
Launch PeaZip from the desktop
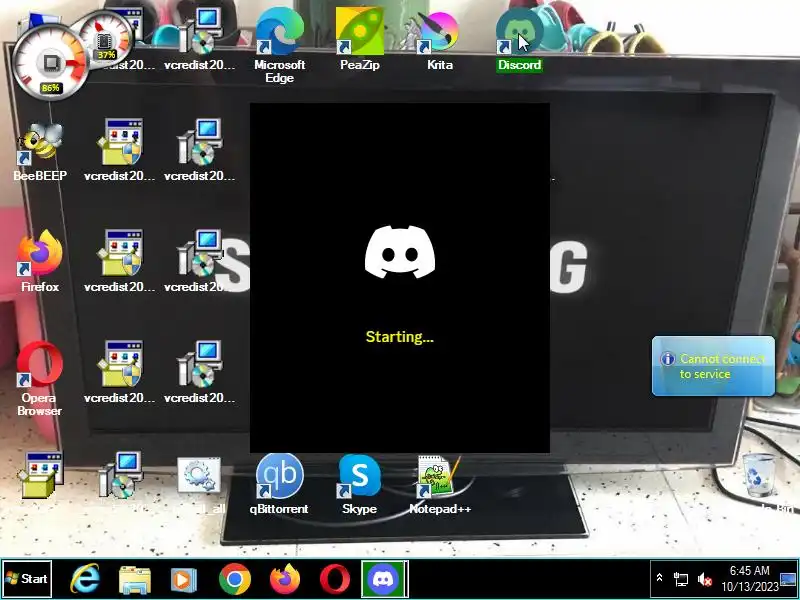(x=359, y=39)
